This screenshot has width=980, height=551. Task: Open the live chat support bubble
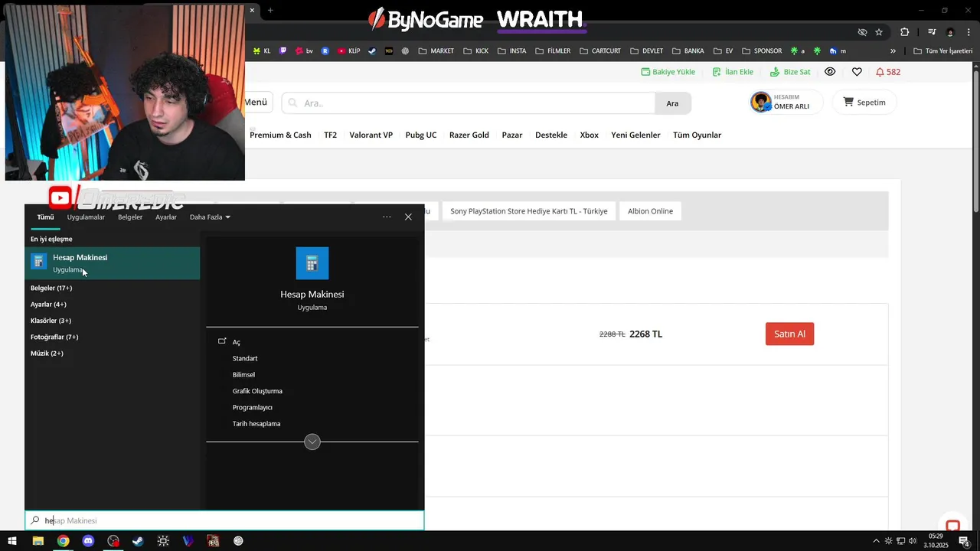952,526
